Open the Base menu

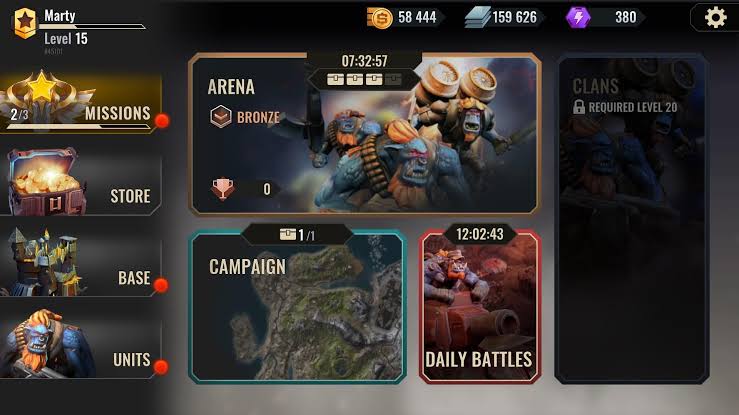coord(81,266)
